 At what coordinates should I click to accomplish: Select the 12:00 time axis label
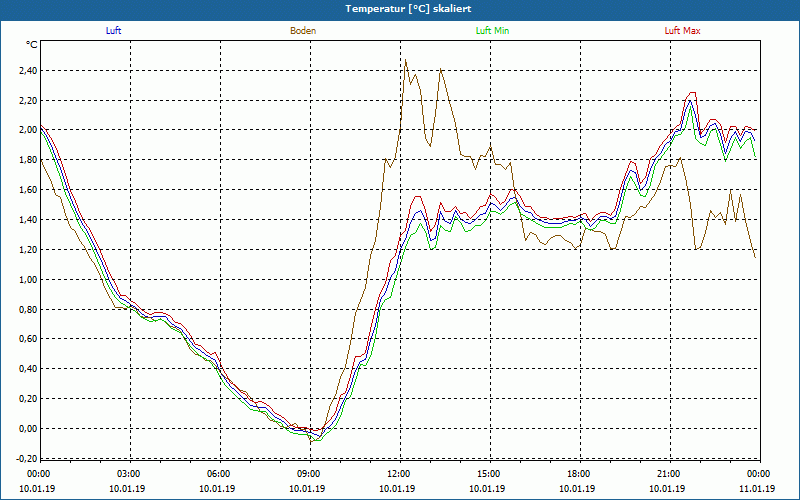tap(398, 474)
